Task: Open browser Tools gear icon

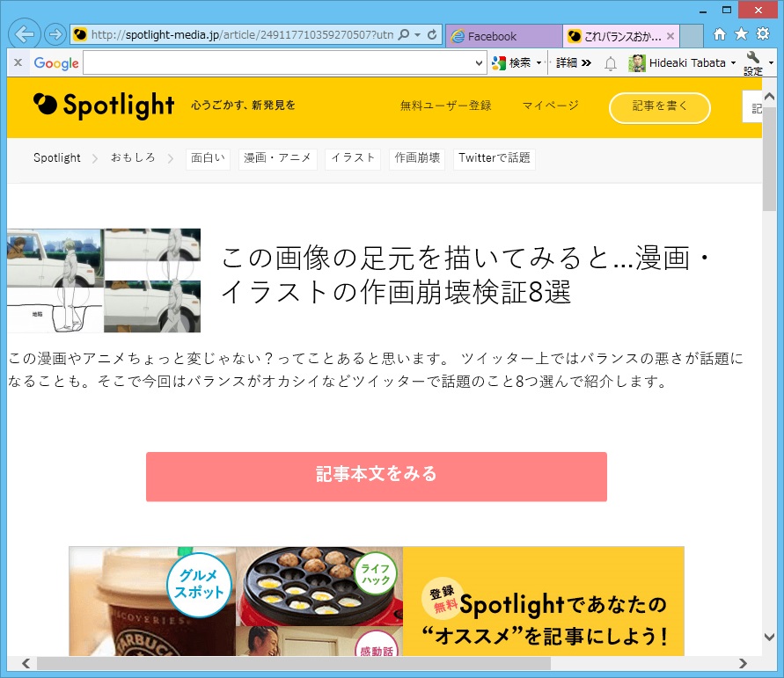Action: pos(763,34)
